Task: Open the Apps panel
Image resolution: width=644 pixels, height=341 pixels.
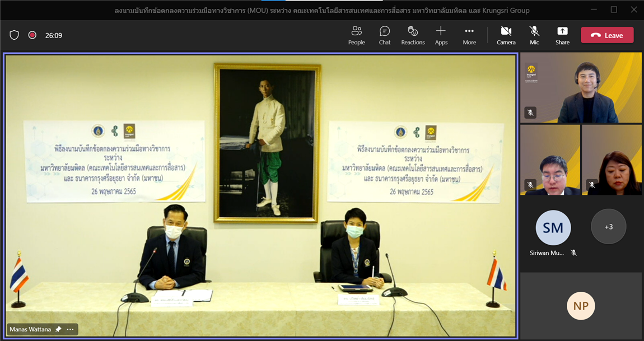Action: tap(441, 35)
